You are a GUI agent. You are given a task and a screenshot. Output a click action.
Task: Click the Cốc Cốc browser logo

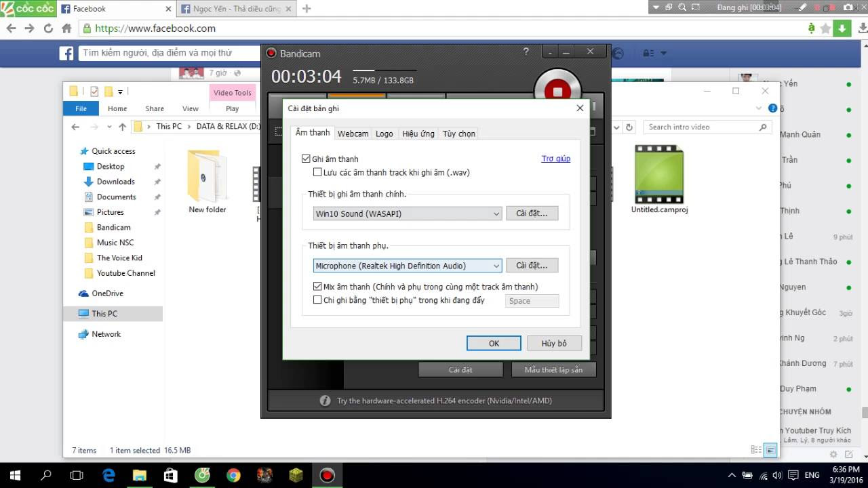click(28, 9)
